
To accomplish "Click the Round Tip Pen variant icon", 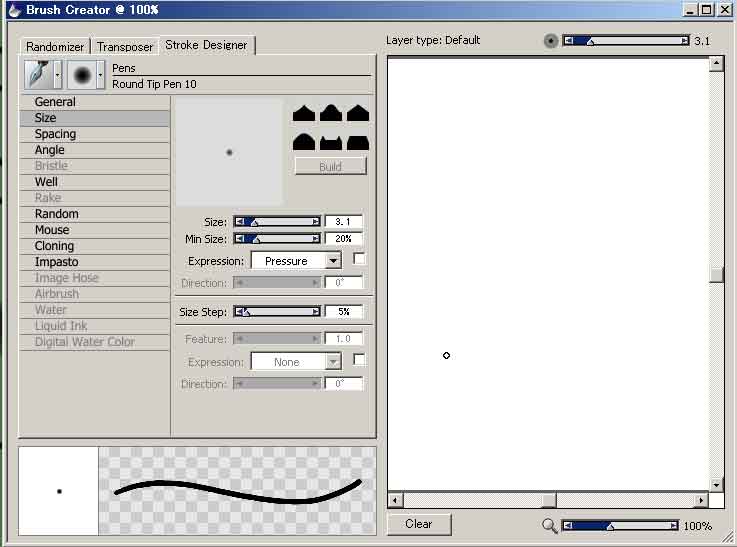I will 82,75.
